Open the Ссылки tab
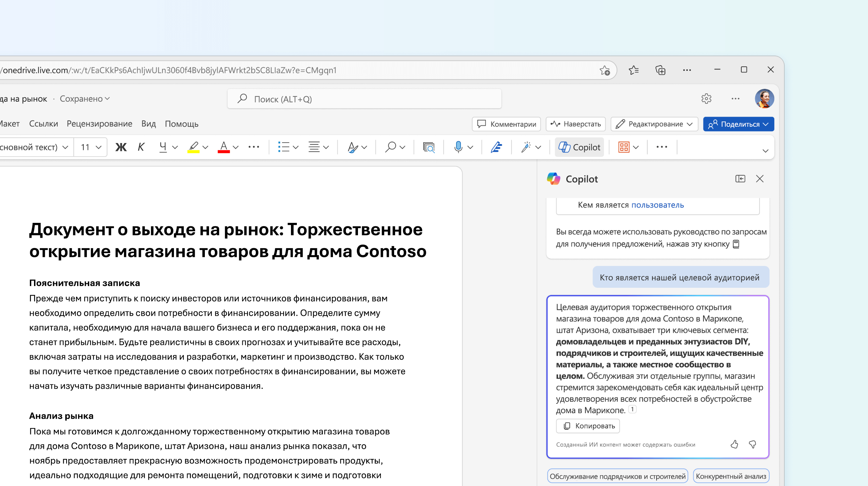 pyautogui.click(x=43, y=124)
